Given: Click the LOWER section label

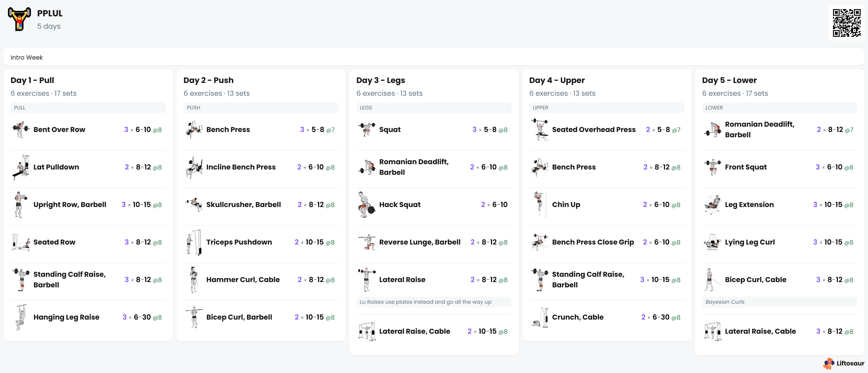Looking at the screenshot, I should click(x=779, y=107).
